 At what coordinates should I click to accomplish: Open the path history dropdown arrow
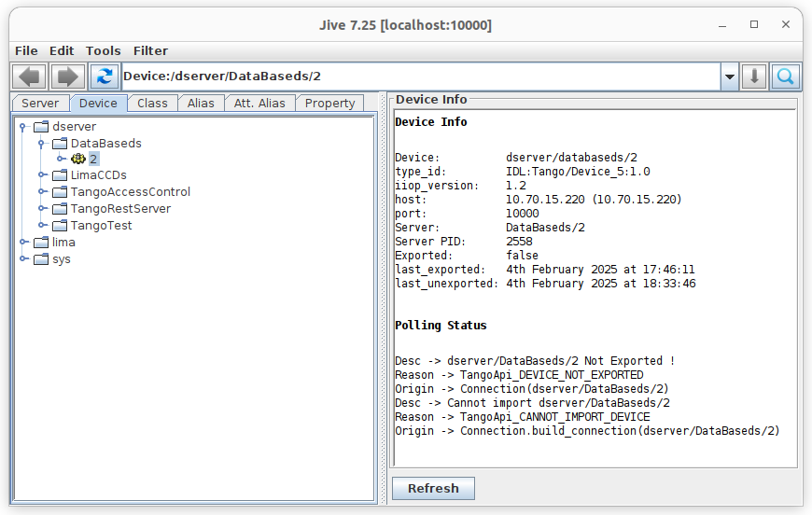point(730,77)
